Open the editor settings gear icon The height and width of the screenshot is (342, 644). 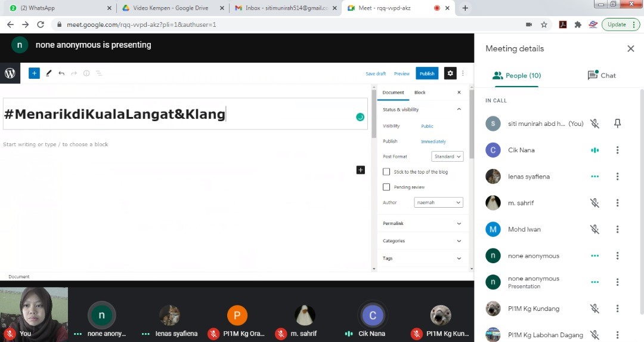pos(450,73)
